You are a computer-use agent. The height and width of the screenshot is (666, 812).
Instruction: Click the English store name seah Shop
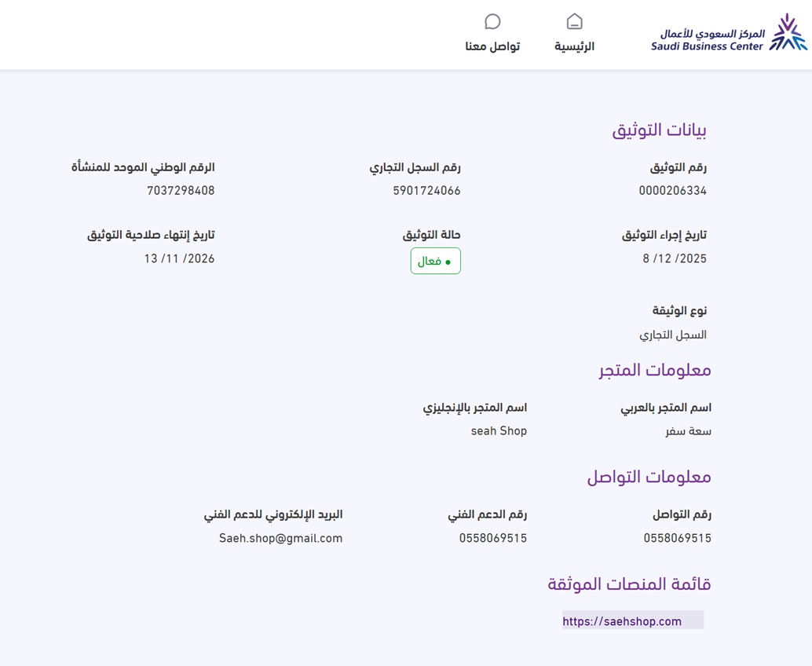click(499, 431)
